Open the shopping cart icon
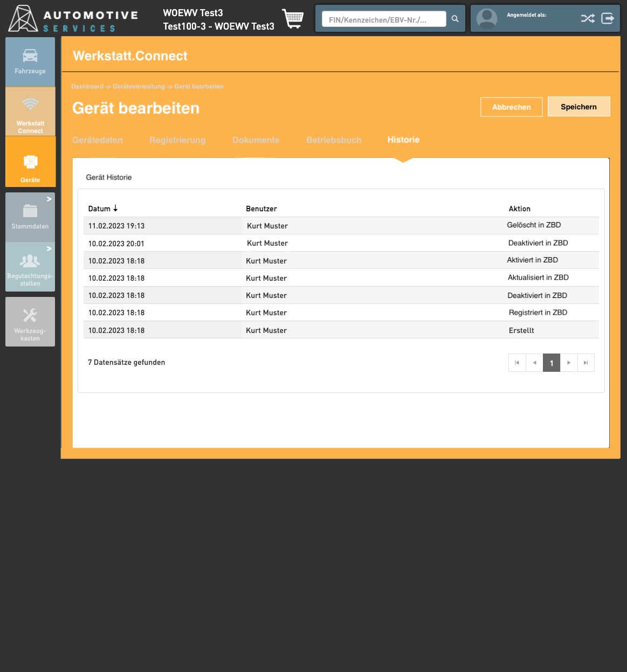This screenshot has width=627, height=672. 292,19
